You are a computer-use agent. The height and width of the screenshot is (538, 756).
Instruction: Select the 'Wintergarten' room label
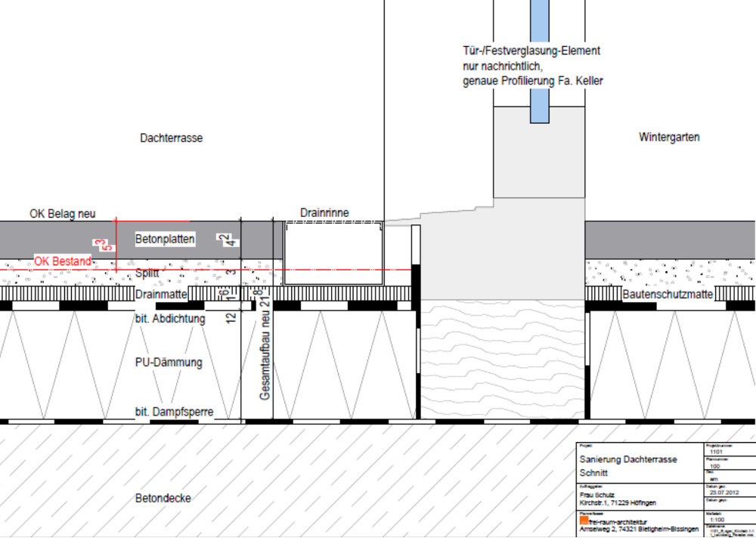point(669,138)
